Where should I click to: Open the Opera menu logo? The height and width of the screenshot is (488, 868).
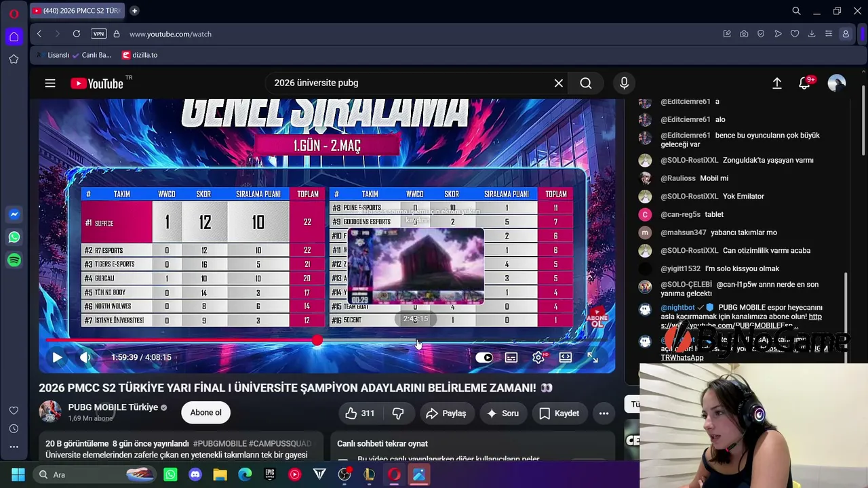pos(14,14)
